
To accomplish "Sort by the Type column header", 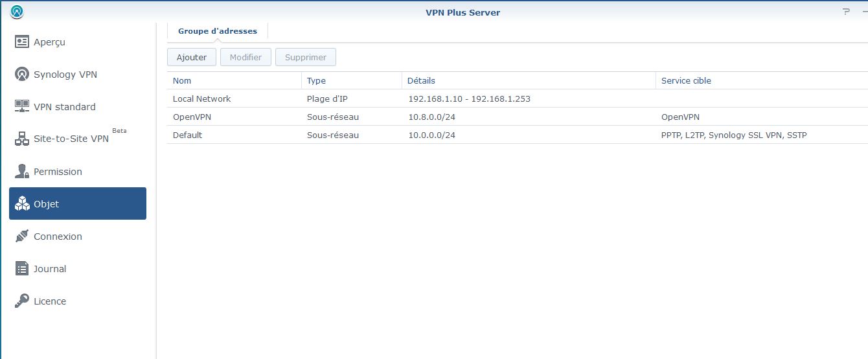I will (x=352, y=80).
